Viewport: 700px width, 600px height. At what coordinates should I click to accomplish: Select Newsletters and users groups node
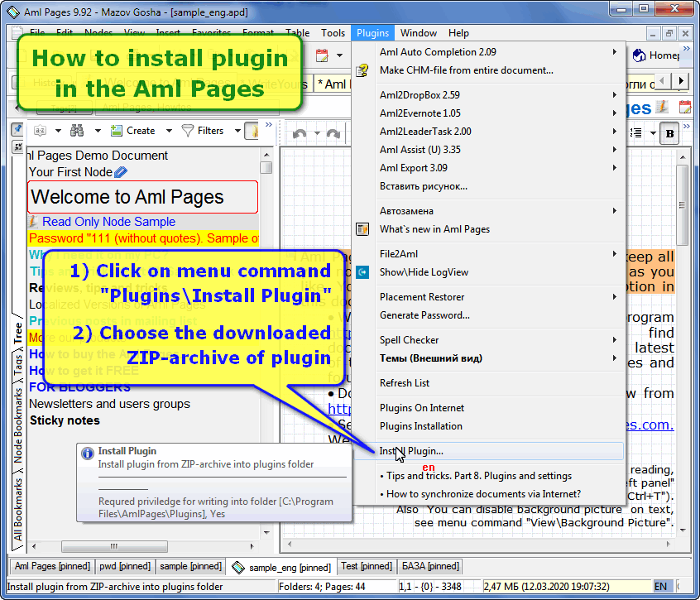pos(109,404)
